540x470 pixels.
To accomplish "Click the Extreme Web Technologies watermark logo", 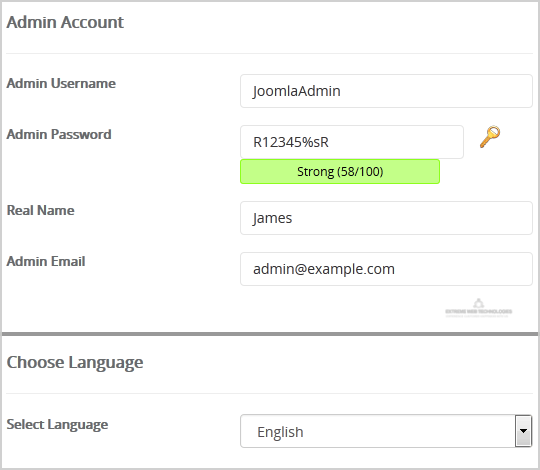I will click(478, 308).
